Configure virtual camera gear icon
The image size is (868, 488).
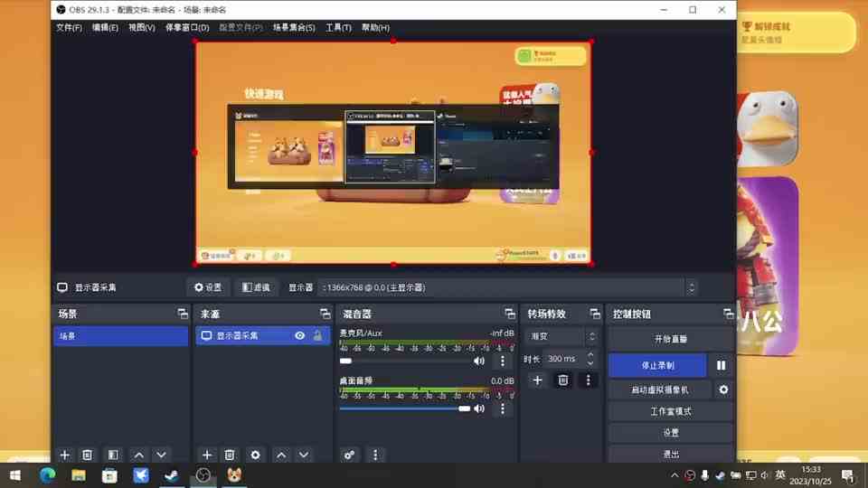[723, 389]
